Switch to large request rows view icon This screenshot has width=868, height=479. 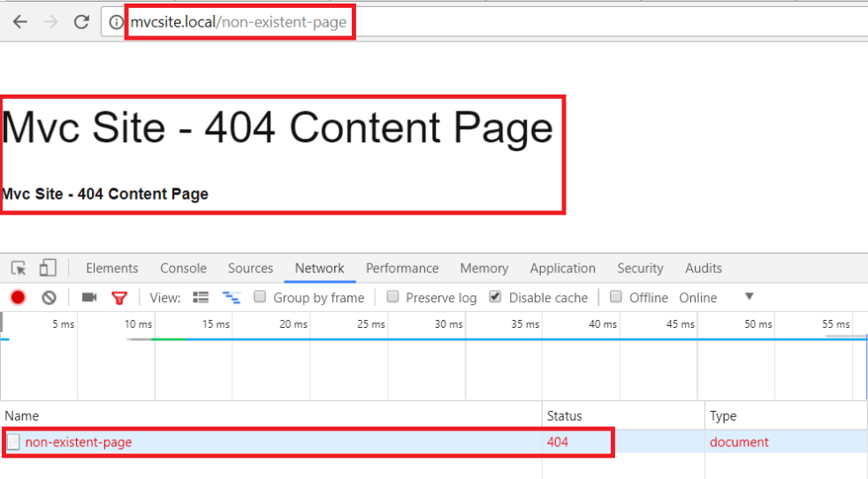coord(201,298)
